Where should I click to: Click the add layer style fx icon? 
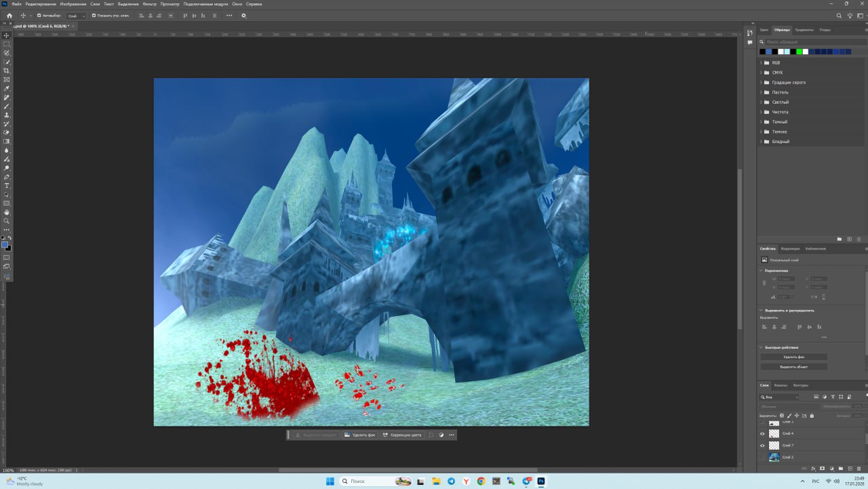coord(812,468)
